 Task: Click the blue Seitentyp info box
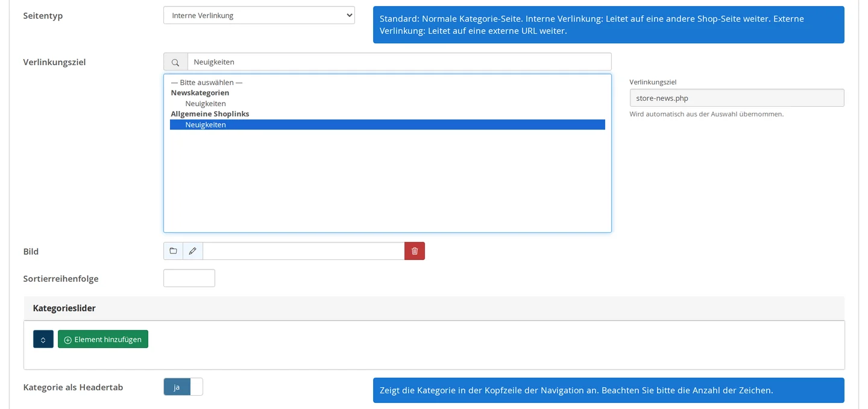(609, 25)
